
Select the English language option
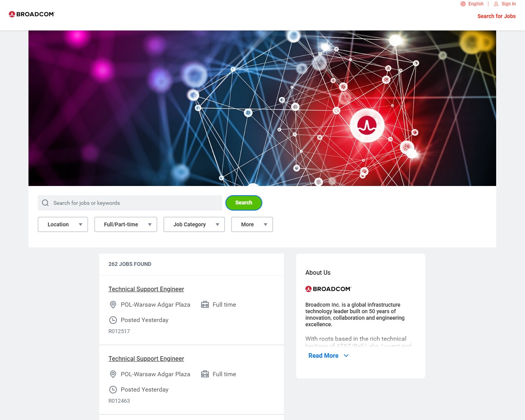coord(476,4)
